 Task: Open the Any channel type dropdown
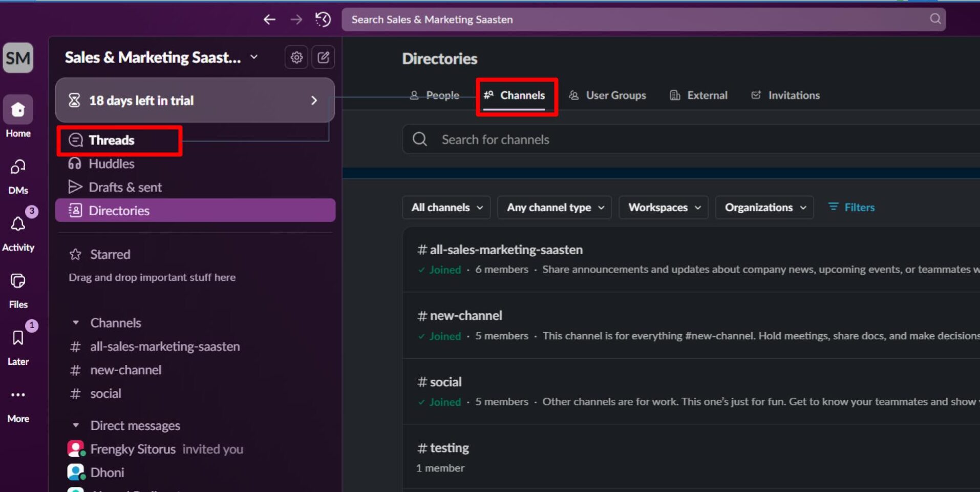coord(555,208)
